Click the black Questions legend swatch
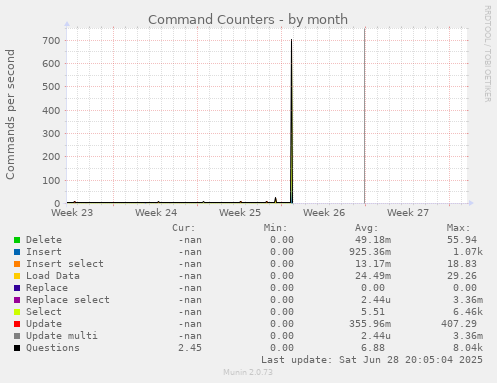Screen dimensions: 497x383 point(17,348)
